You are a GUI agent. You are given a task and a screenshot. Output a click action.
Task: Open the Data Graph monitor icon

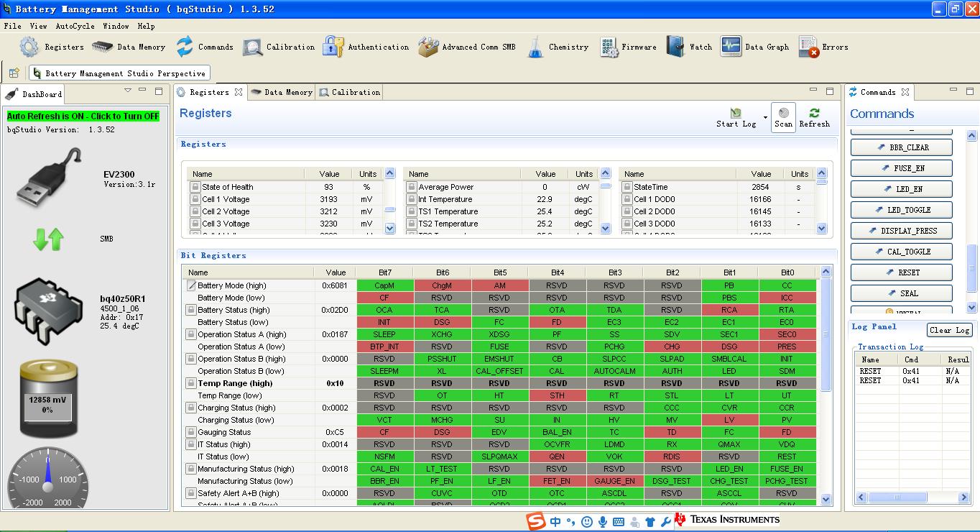(731, 47)
